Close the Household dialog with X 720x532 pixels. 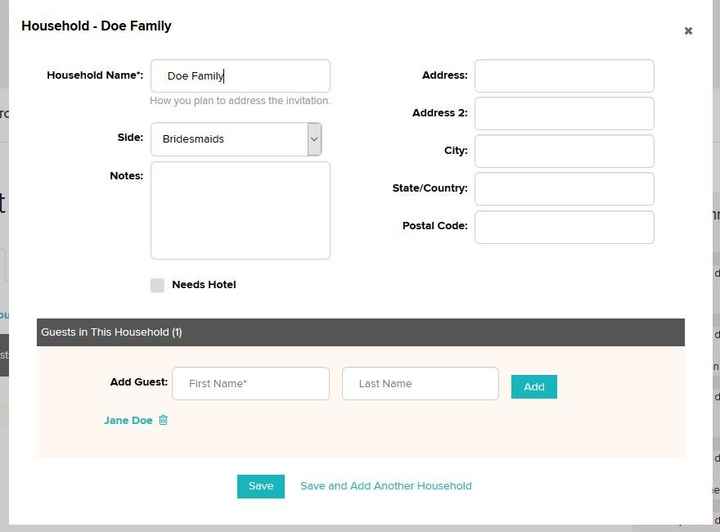click(688, 31)
